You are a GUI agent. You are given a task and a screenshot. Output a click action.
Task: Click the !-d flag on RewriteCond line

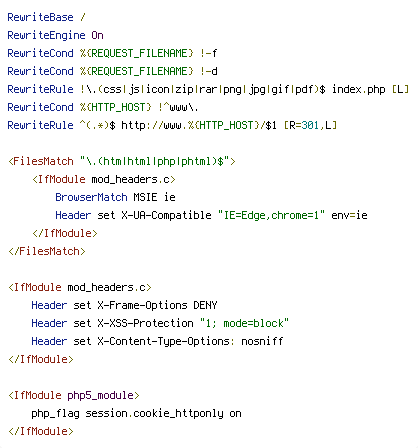click(x=209, y=71)
